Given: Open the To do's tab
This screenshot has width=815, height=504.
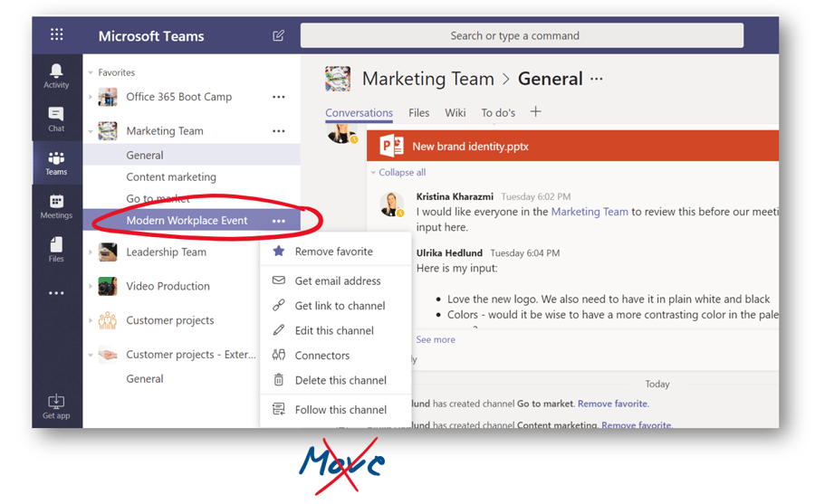Looking at the screenshot, I should point(498,113).
